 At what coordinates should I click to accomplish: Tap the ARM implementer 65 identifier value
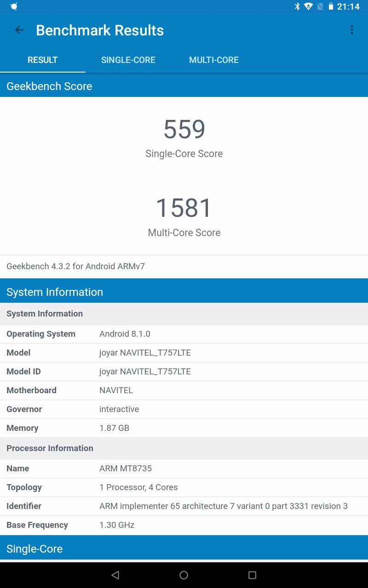224,506
